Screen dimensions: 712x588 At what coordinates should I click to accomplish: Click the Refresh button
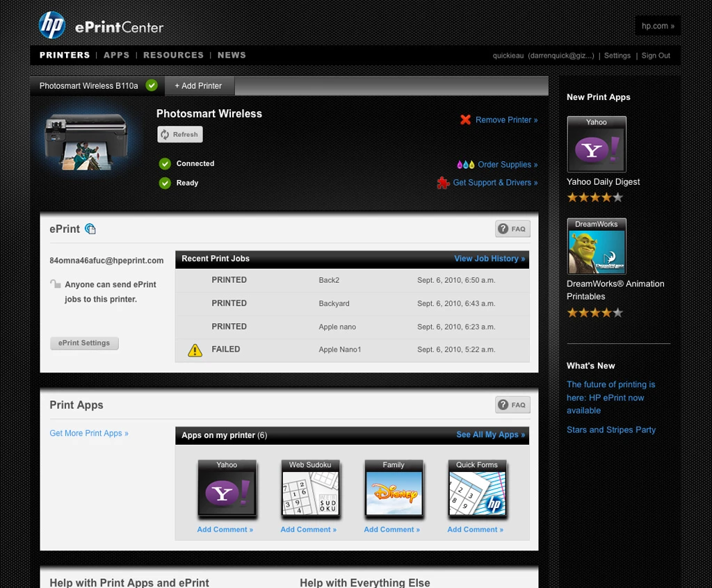(180, 134)
